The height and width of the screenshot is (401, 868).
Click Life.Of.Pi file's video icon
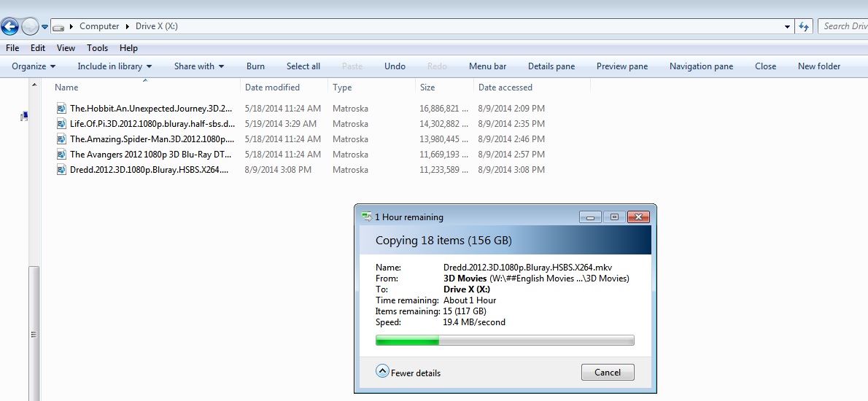click(x=61, y=124)
